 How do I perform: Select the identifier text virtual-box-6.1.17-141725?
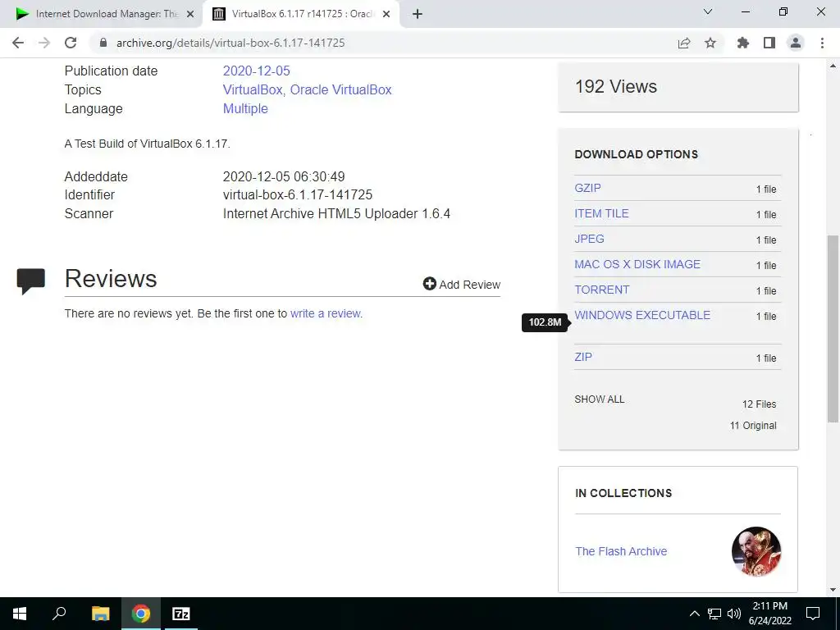click(x=297, y=194)
